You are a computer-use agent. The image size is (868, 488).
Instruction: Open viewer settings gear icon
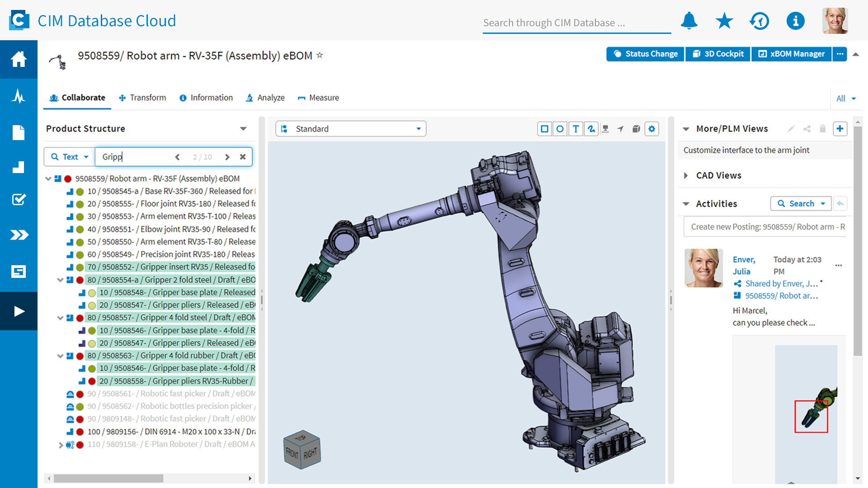pyautogui.click(x=651, y=129)
